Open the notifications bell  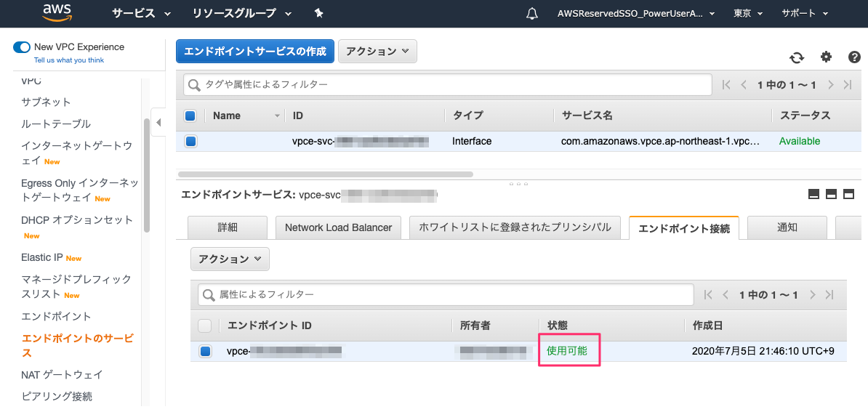(x=531, y=14)
